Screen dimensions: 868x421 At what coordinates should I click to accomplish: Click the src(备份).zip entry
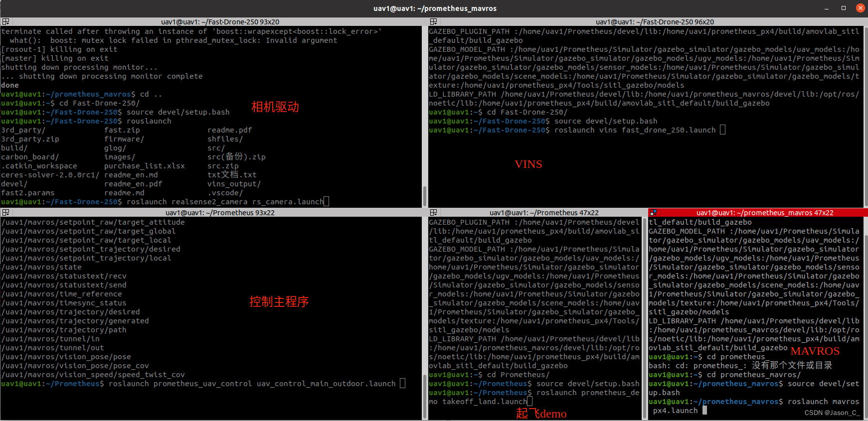click(x=237, y=157)
